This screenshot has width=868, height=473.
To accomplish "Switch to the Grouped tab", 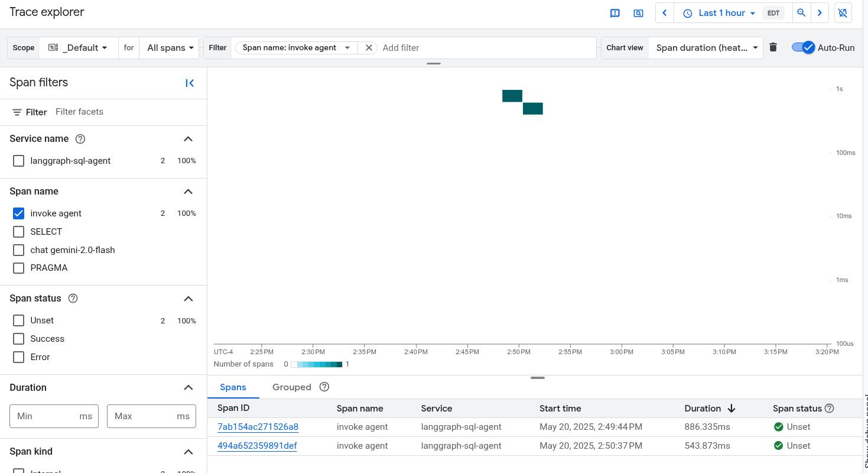I will point(291,387).
